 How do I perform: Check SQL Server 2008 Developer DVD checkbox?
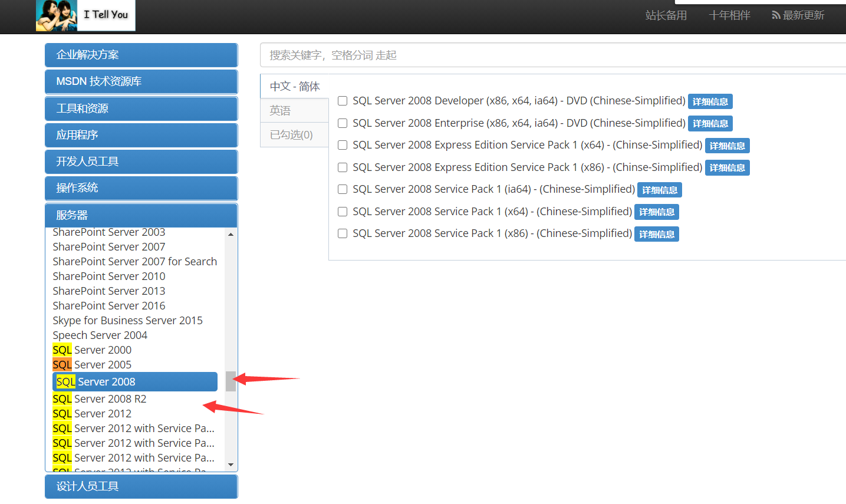click(x=342, y=101)
